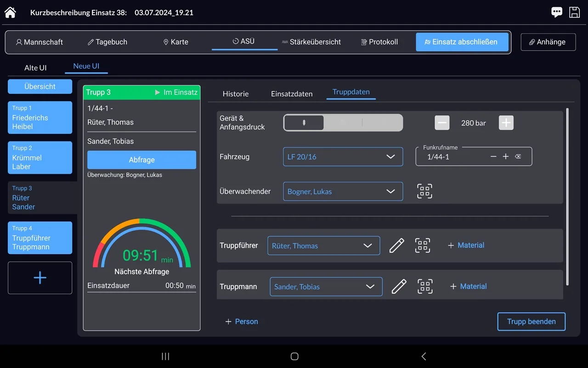Open the Tagebuch tab

pos(107,42)
